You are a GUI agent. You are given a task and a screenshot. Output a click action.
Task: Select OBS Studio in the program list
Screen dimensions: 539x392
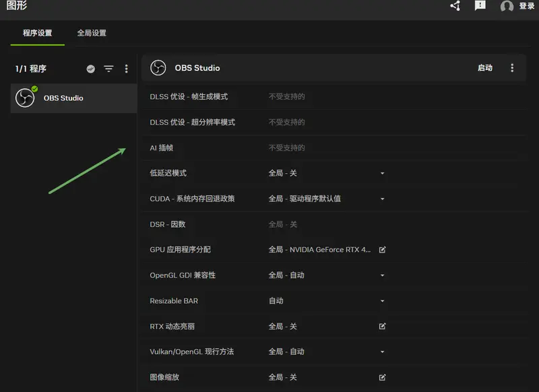pyautogui.click(x=73, y=98)
